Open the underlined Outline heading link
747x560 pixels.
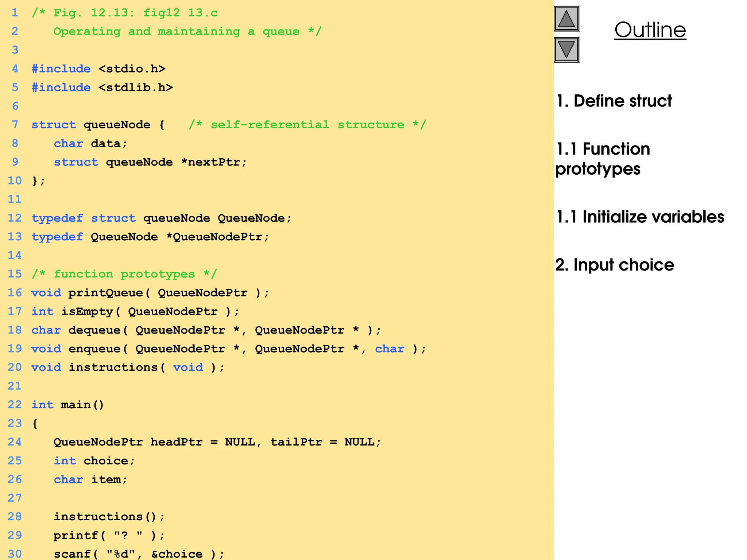(x=650, y=30)
